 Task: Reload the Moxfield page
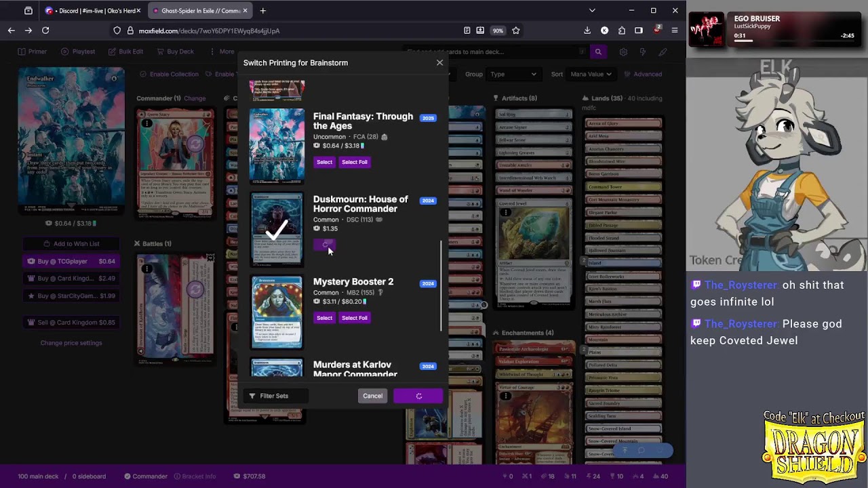(45, 30)
